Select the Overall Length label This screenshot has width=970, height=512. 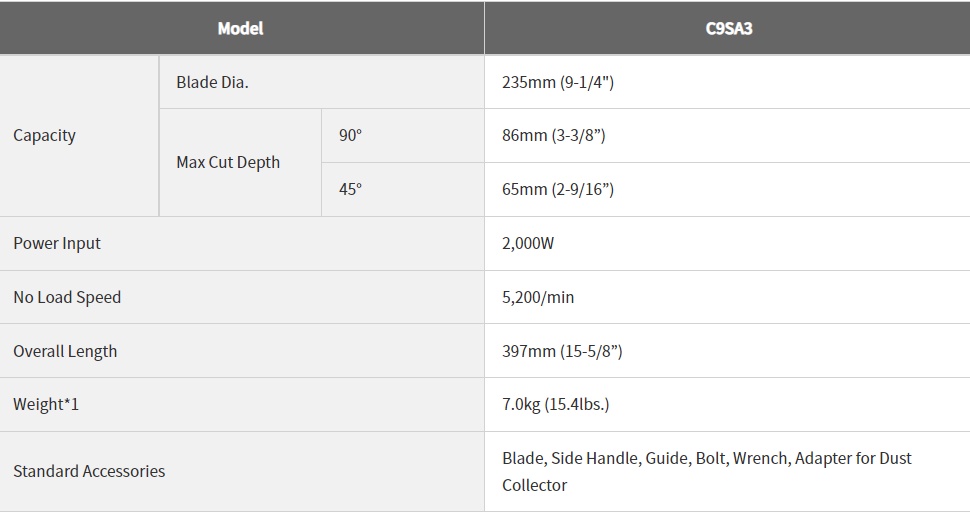tap(65, 351)
